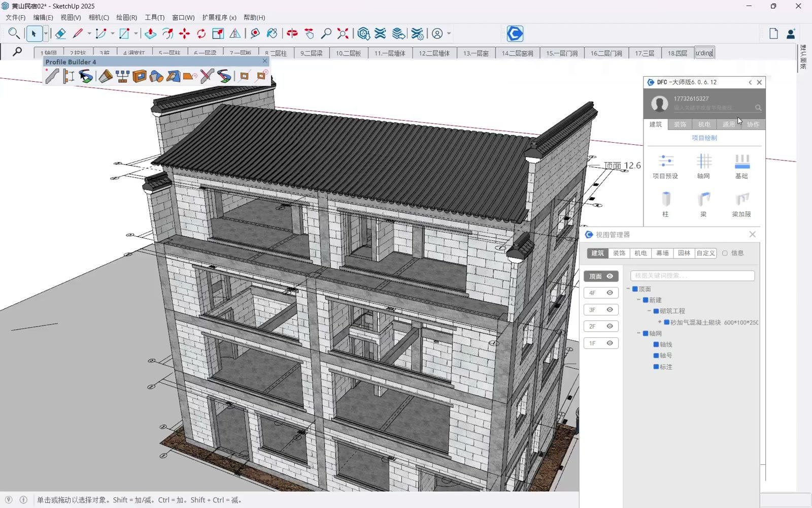The height and width of the screenshot is (508, 812).
Task: Click the 项目绘制 link
Action: [x=704, y=138]
